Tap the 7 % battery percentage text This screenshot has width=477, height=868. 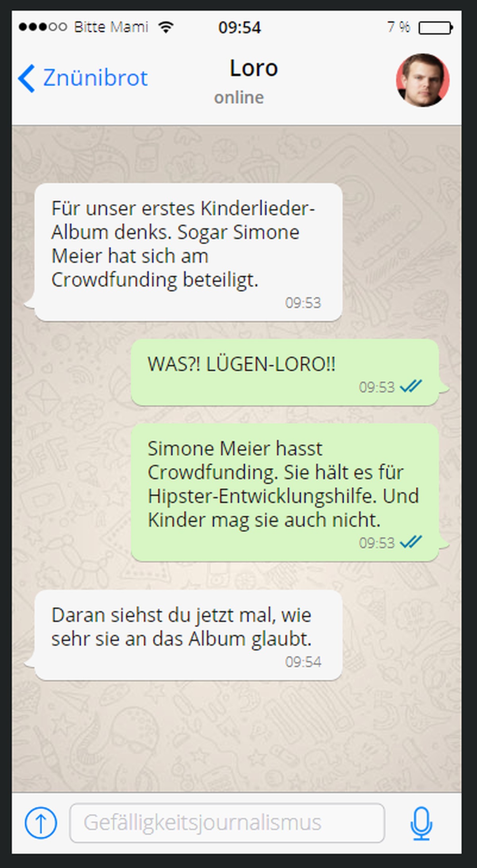tap(398, 27)
